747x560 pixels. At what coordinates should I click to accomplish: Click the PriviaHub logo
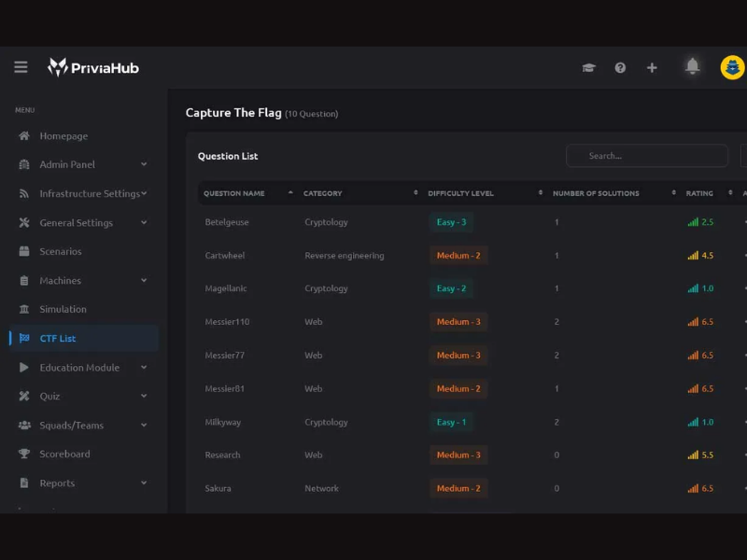[93, 67]
